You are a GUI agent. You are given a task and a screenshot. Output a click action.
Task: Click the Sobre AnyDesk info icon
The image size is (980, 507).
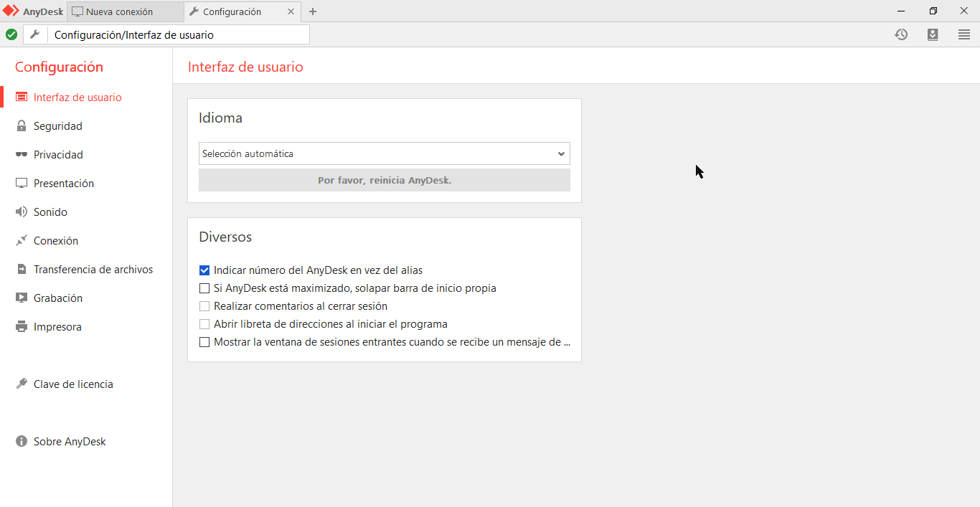coord(22,442)
